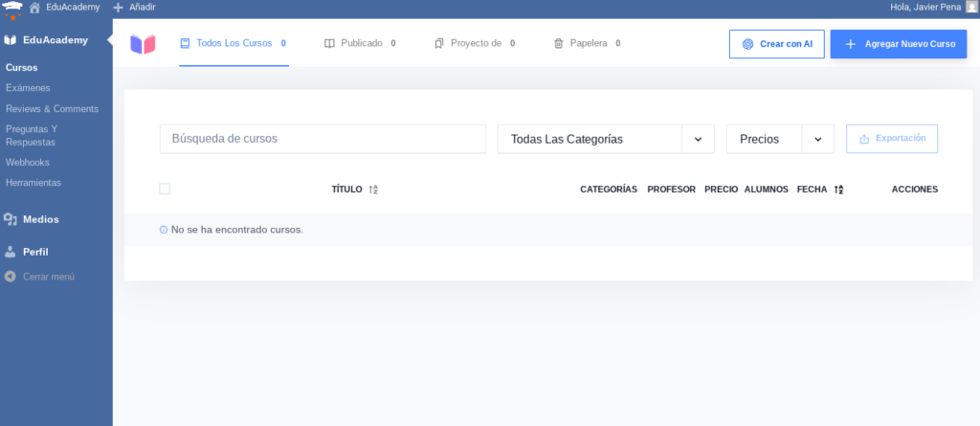The width and height of the screenshot is (980, 426).
Task: Click 'No se ha encontrado cursos.' message
Action: (237, 230)
